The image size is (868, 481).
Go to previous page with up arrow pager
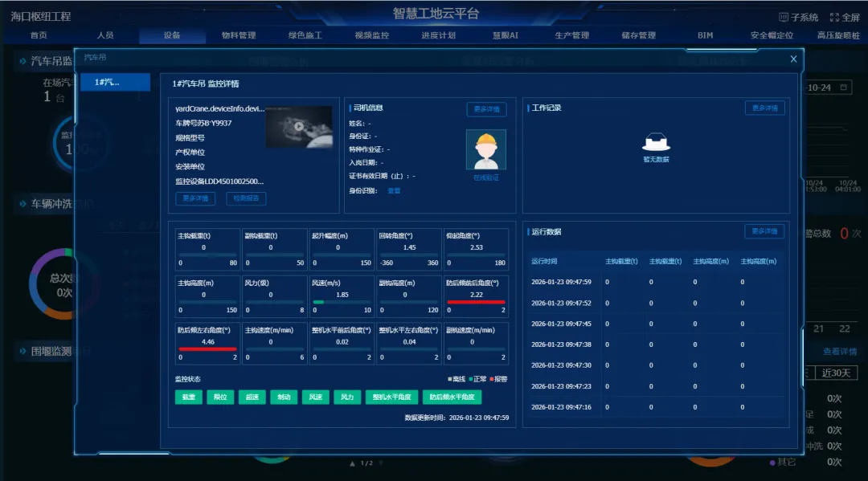click(x=352, y=463)
